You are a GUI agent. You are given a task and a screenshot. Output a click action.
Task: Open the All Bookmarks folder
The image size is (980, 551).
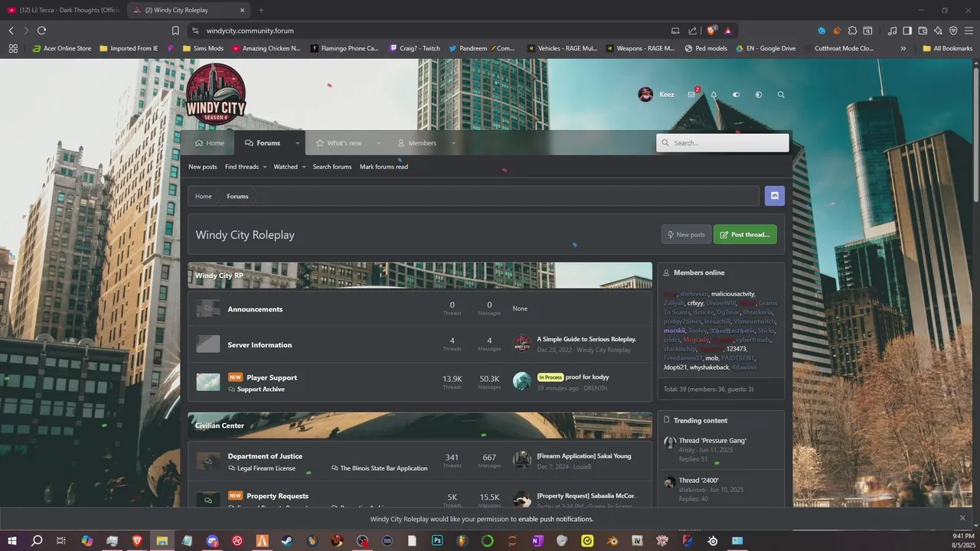click(x=948, y=48)
